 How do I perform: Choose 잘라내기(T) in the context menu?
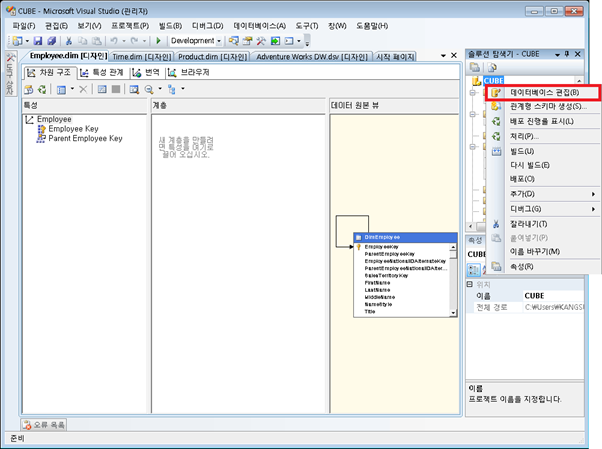click(x=544, y=224)
